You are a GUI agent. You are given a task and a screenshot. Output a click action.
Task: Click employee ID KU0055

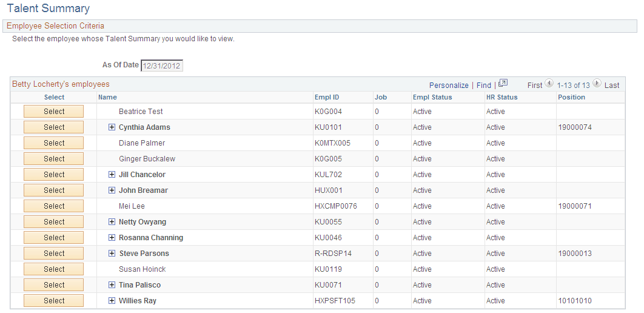(328, 222)
